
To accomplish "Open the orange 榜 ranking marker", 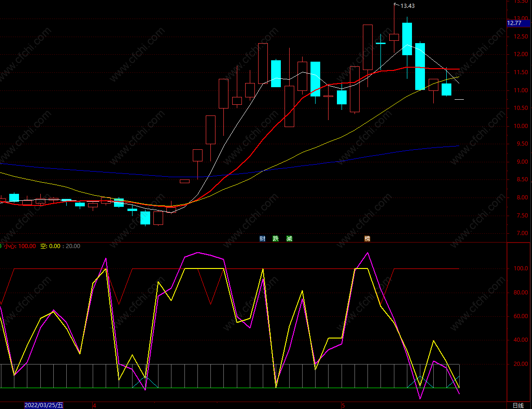I will point(367,239).
